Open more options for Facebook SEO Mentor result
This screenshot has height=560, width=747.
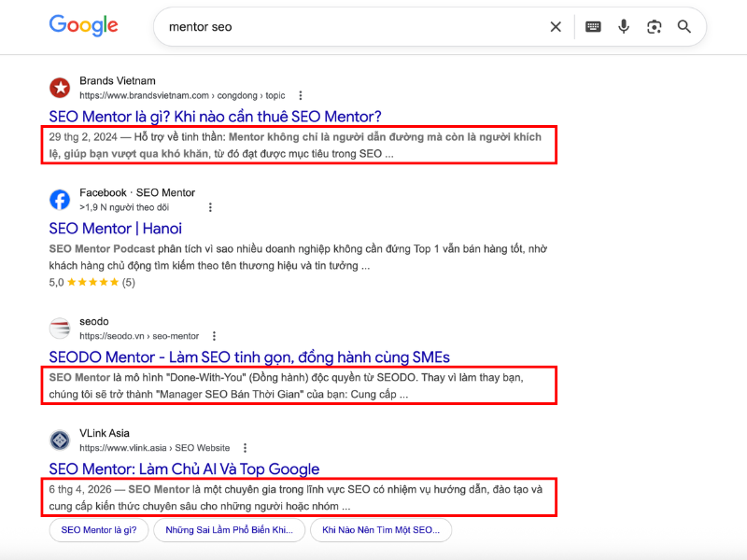pyautogui.click(x=210, y=207)
